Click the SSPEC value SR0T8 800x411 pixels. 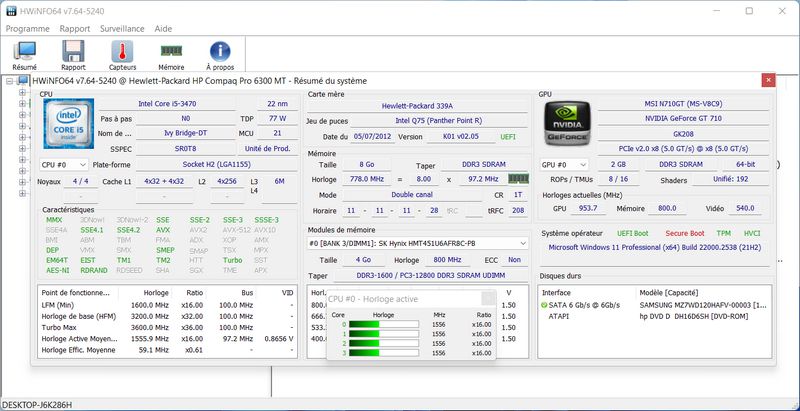coord(186,149)
